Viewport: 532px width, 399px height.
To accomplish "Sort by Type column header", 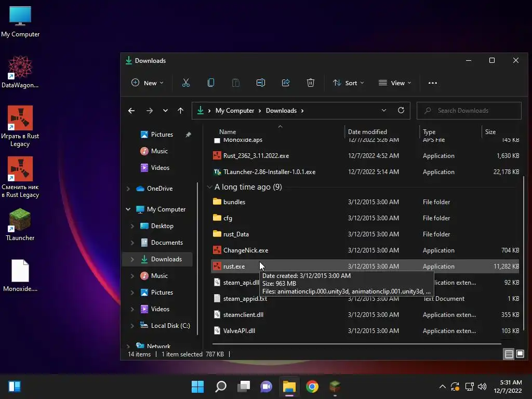I will point(429,132).
